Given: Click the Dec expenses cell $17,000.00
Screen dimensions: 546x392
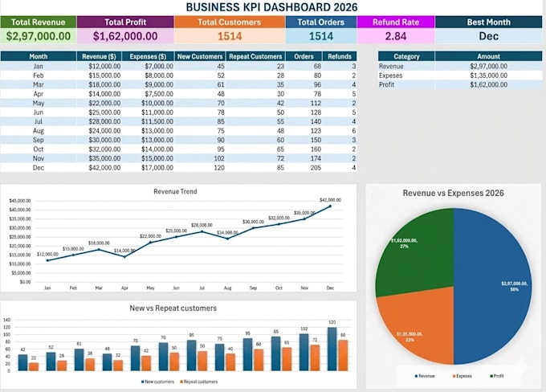Looking at the screenshot, I should click(148, 168).
